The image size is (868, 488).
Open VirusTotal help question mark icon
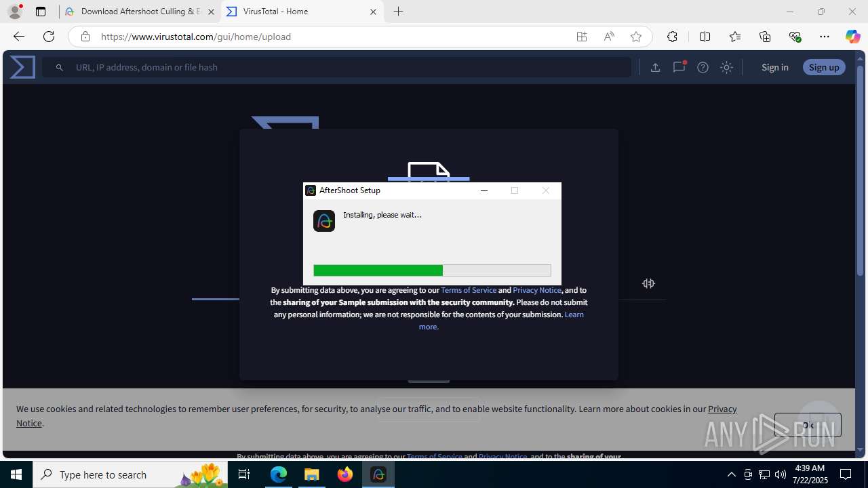703,67
